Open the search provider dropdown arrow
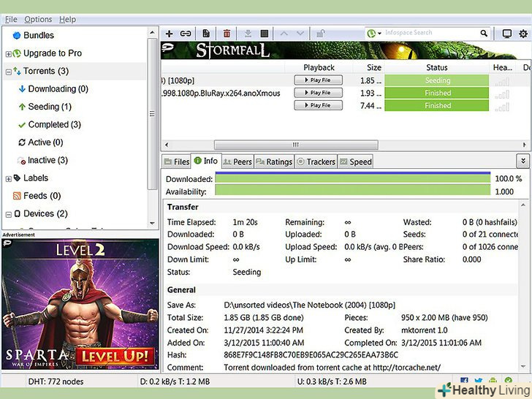This screenshot has width=532, height=399. point(380,34)
